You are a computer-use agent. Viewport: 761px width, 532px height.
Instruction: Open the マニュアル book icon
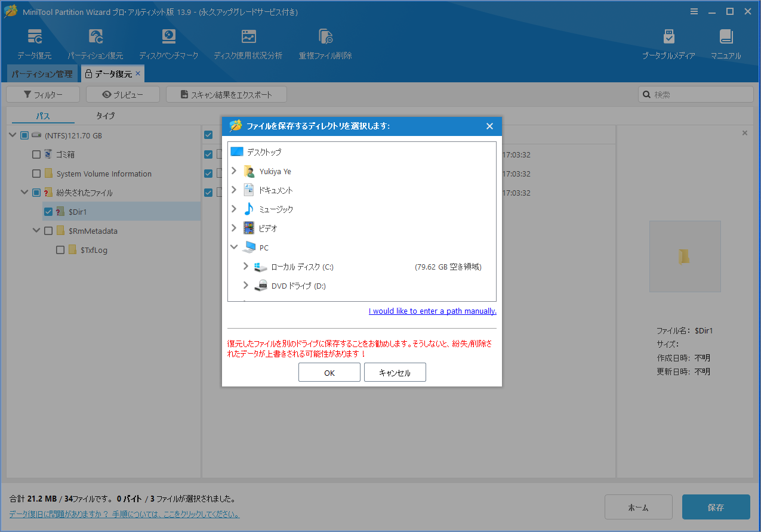point(726,44)
